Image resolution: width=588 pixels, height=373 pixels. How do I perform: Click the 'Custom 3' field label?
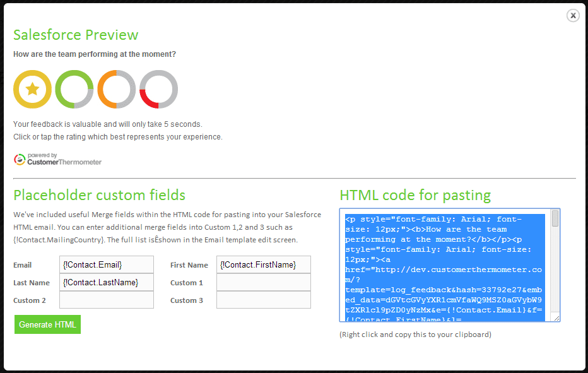(x=187, y=300)
